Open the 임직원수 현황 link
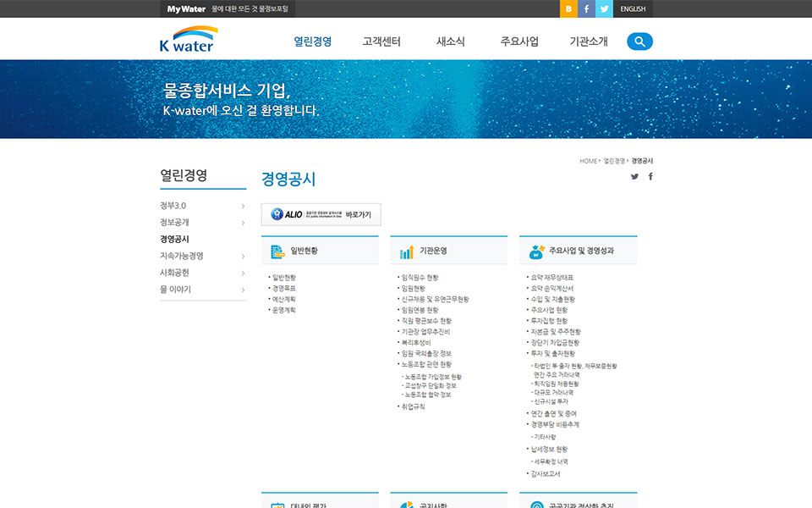The width and height of the screenshot is (812, 508). point(420,278)
